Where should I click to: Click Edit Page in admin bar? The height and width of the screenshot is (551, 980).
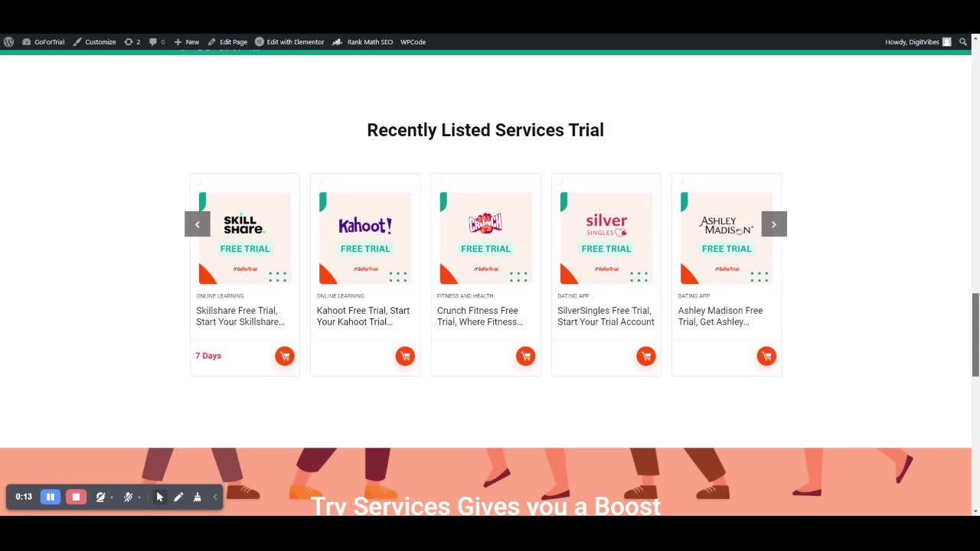[x=227, y=42]
